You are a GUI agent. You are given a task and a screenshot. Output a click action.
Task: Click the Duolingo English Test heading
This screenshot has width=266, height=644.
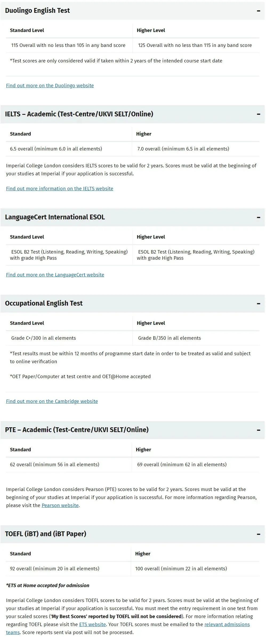tap(37, 11)
